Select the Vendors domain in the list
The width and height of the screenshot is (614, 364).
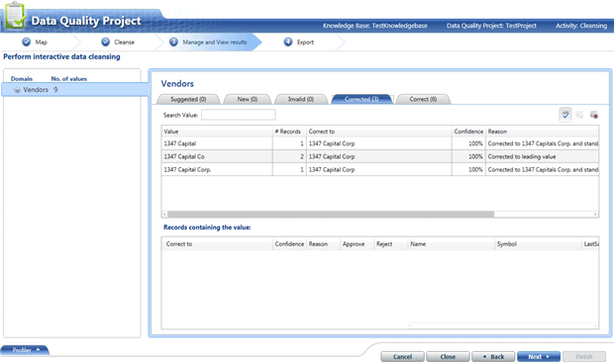click(75, 90)
